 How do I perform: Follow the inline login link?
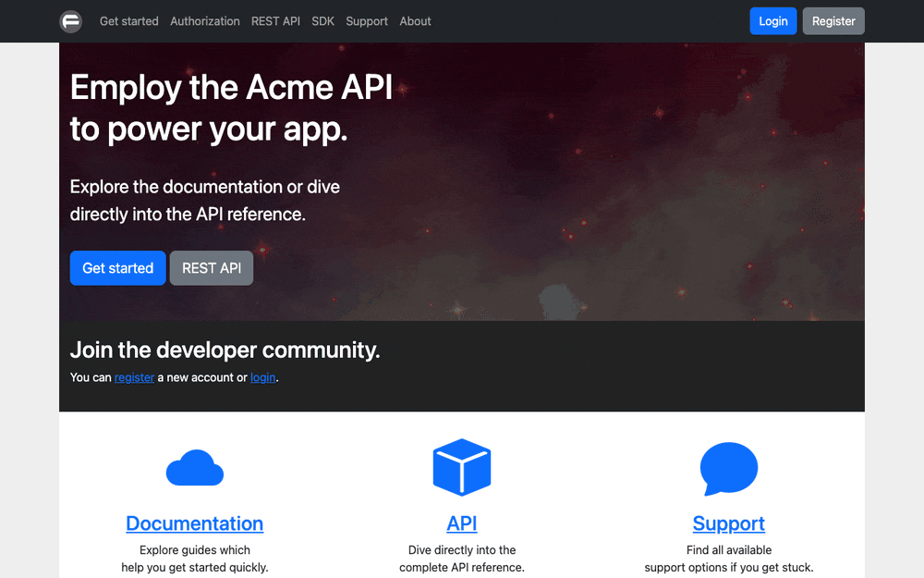click(x=262, y=377)
